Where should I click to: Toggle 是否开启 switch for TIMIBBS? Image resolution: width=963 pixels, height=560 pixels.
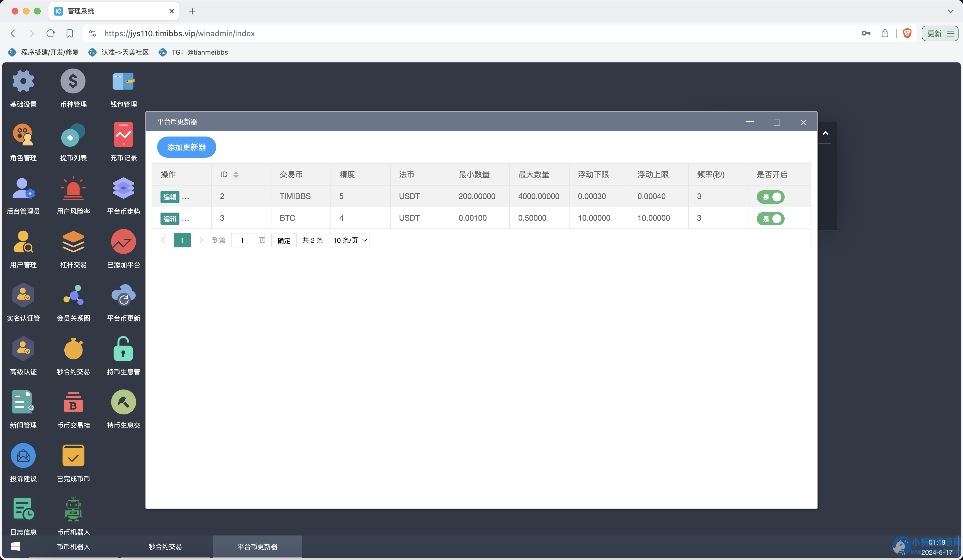(x=770, y=197)
